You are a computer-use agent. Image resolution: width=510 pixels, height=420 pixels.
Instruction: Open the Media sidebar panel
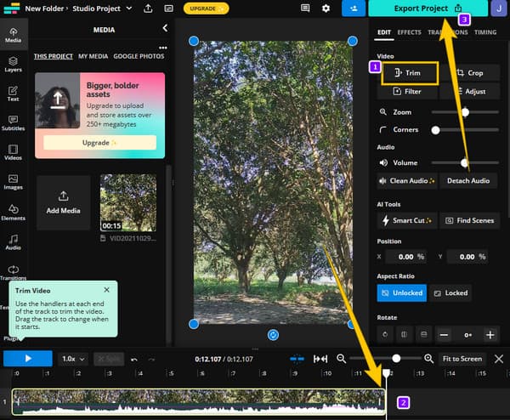pos(13,35)
